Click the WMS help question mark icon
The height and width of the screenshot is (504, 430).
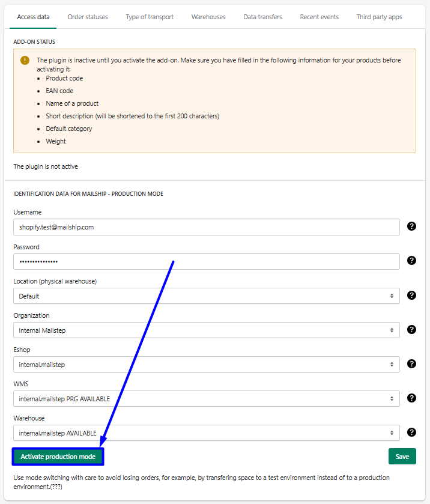pos(411,398)
